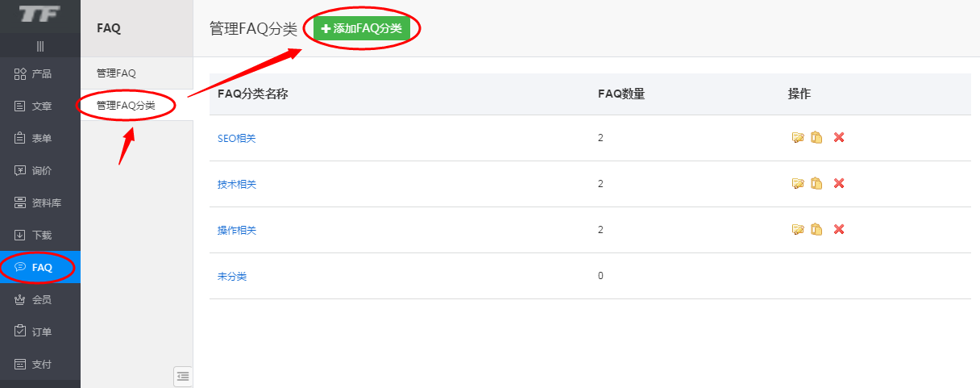Open the 未分类 category link
The height and width of the screenshot is (388, 980).
coord(232,277)
